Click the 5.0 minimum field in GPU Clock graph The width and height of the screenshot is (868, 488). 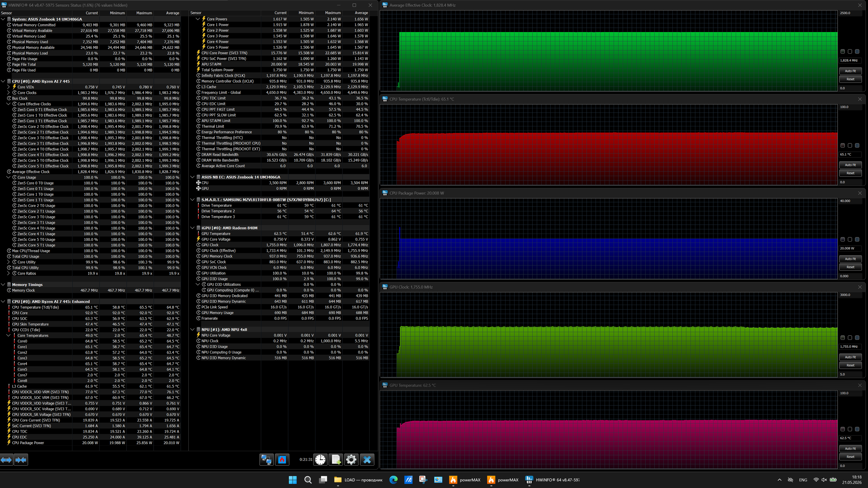click(850, 374)
